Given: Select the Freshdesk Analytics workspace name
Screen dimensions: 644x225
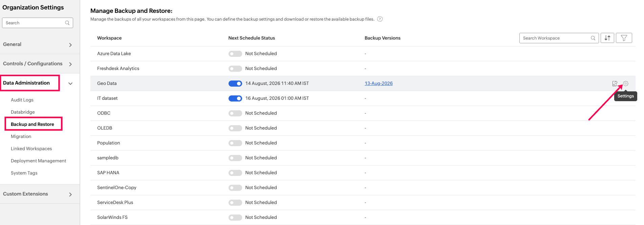Looking at the screenshot, I should (118, 68).
